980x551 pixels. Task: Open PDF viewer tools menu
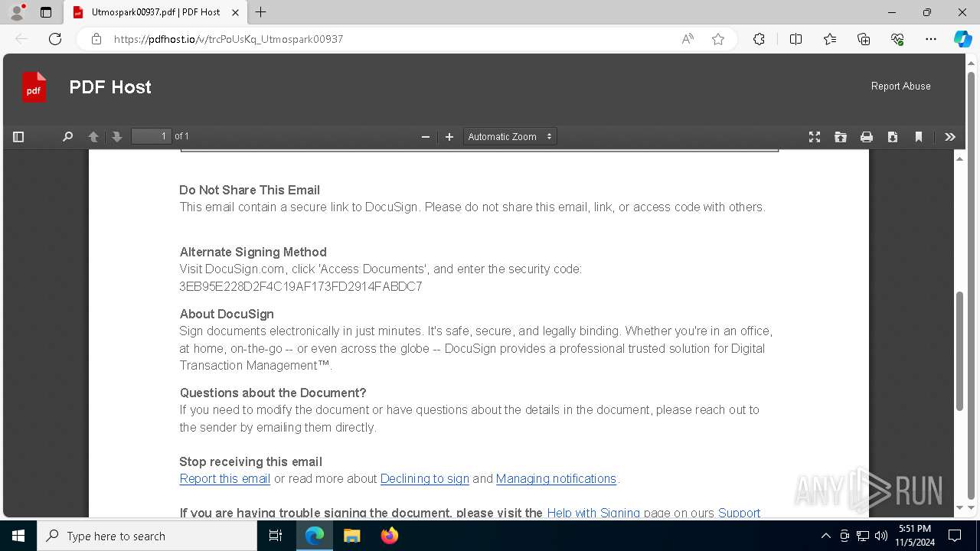point(950,137)
